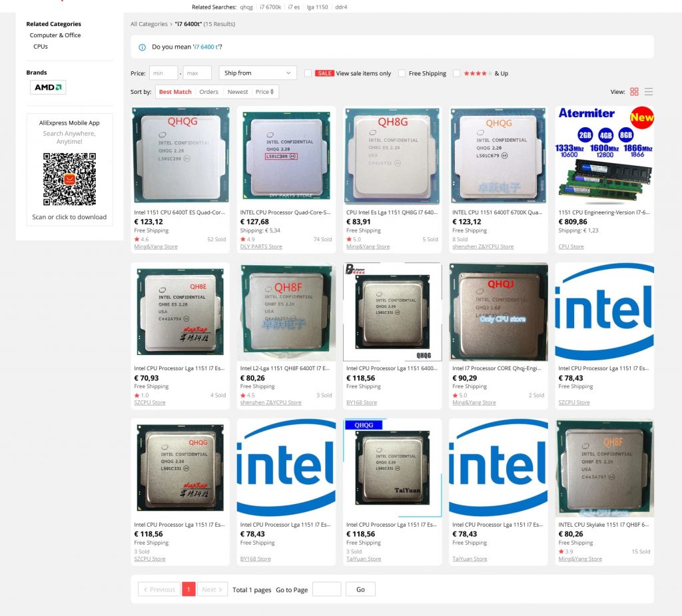The height and width of the screenshot is (616, 682).
Task: Accept the 'i7 6400 t' search suggestion
Action: (x=206, y=47)
